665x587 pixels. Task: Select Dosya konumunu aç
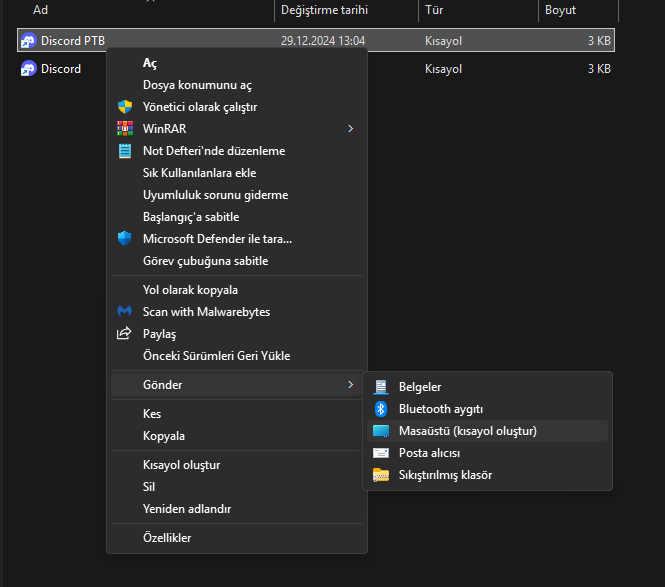[x=197, y=85]
